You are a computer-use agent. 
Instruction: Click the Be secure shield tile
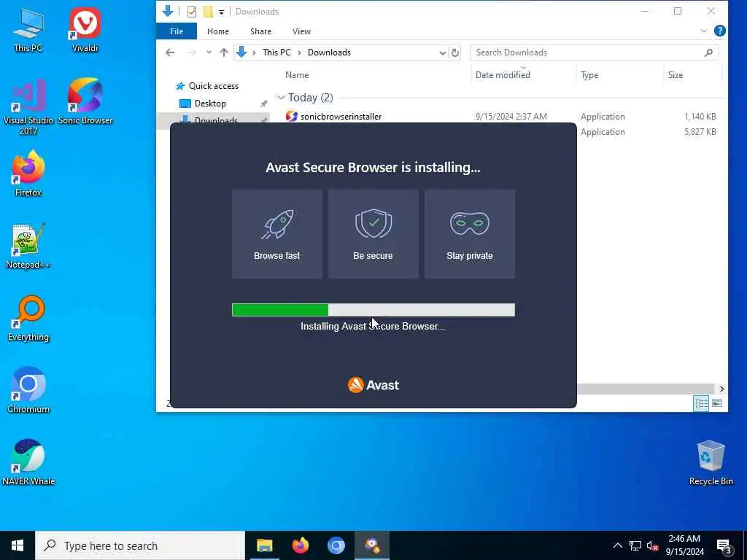[373, 234]
